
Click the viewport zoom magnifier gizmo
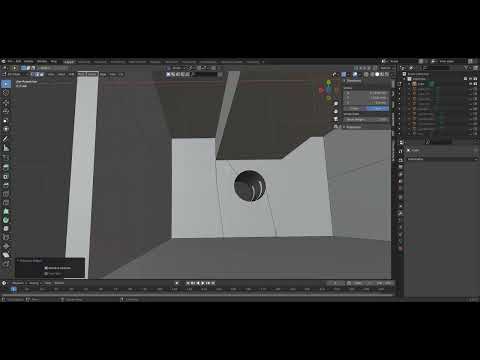pos(336,104)
